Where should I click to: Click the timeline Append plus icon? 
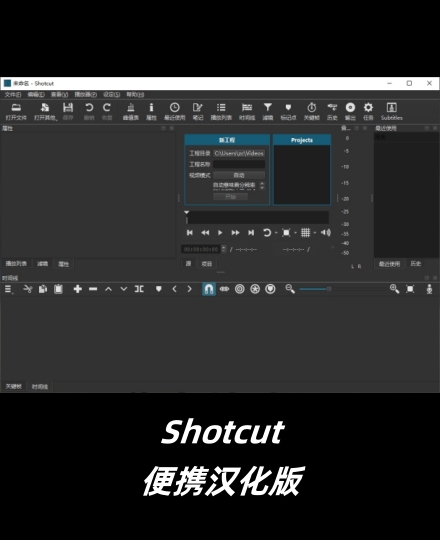77,289
